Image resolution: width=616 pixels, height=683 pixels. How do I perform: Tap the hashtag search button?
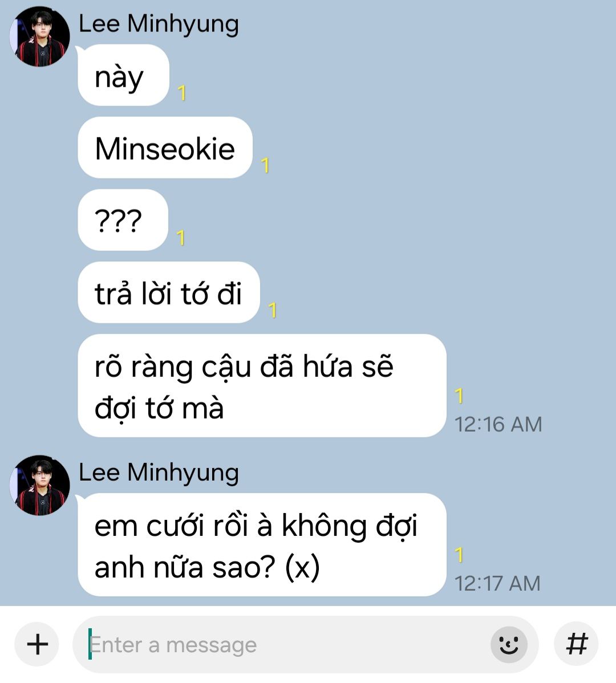pyautogui.click(x=576, y=644)
